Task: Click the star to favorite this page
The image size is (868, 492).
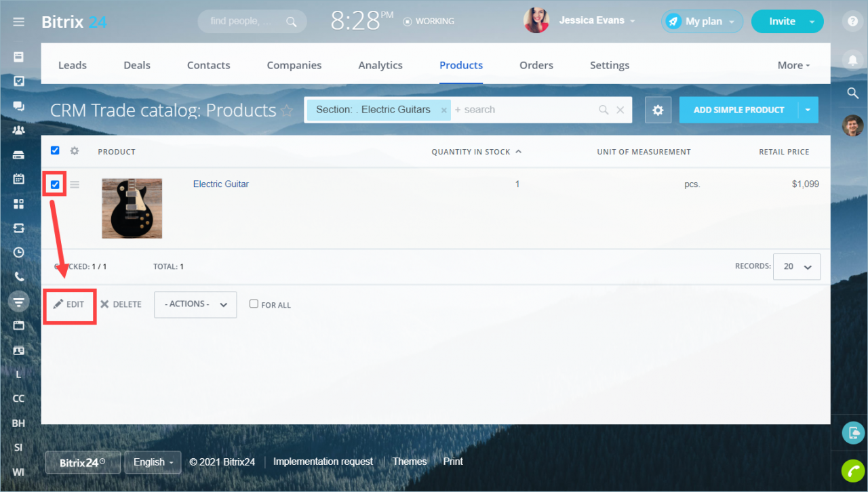Action: coord(287,110)
